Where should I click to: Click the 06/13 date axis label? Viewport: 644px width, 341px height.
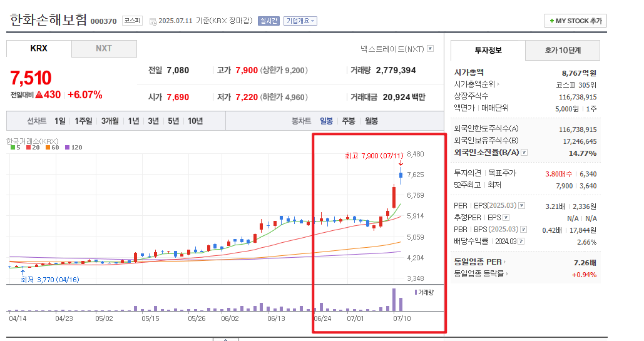[x=276, y=318]
